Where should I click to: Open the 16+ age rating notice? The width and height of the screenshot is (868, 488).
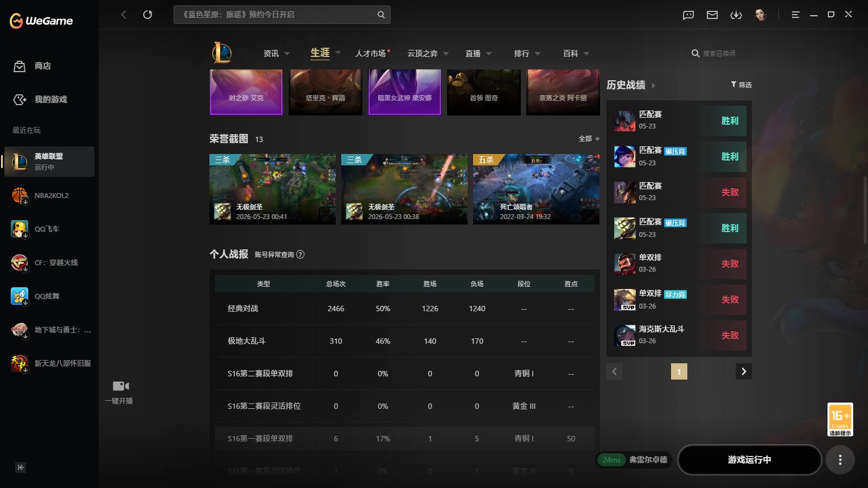coord(840,419)
